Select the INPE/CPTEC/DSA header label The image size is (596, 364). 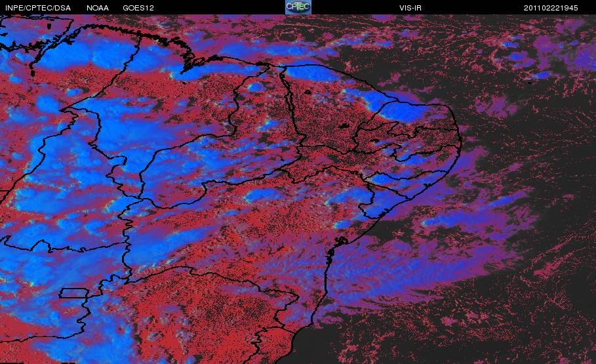(x=38, y=8)
